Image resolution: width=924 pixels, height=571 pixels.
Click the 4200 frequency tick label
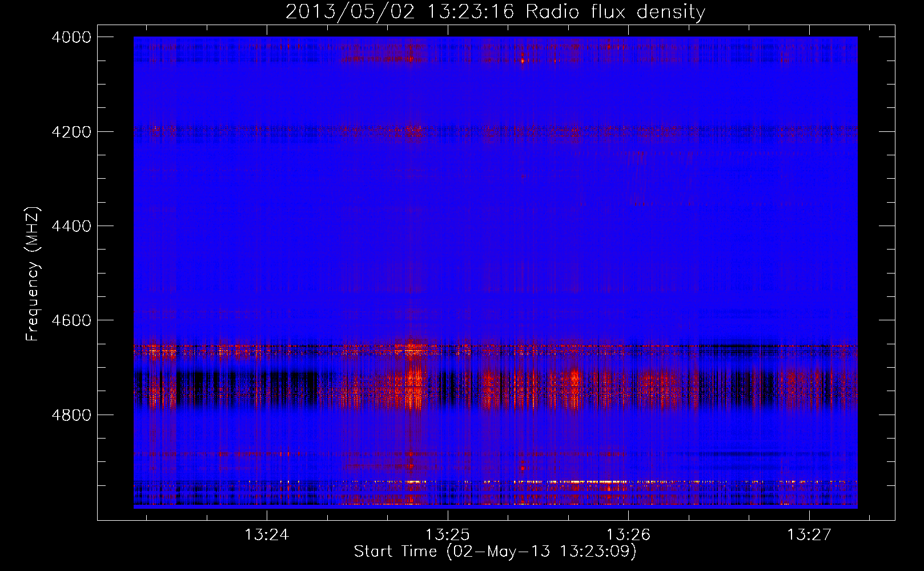71,132
